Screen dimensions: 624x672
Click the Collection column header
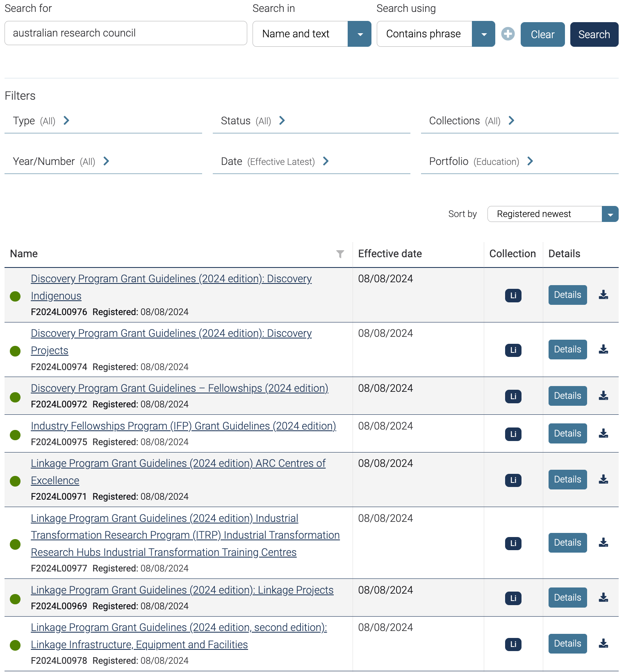point(512,254)
